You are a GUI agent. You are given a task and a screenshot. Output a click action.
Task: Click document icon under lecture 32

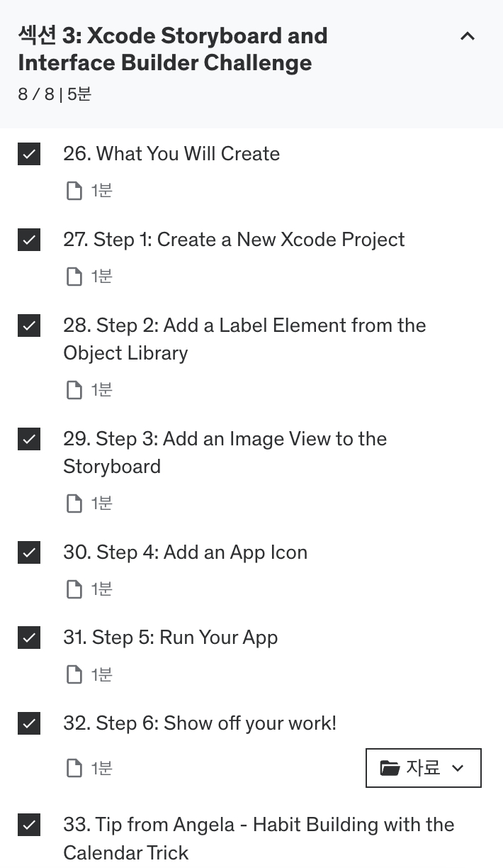point(74,768)
